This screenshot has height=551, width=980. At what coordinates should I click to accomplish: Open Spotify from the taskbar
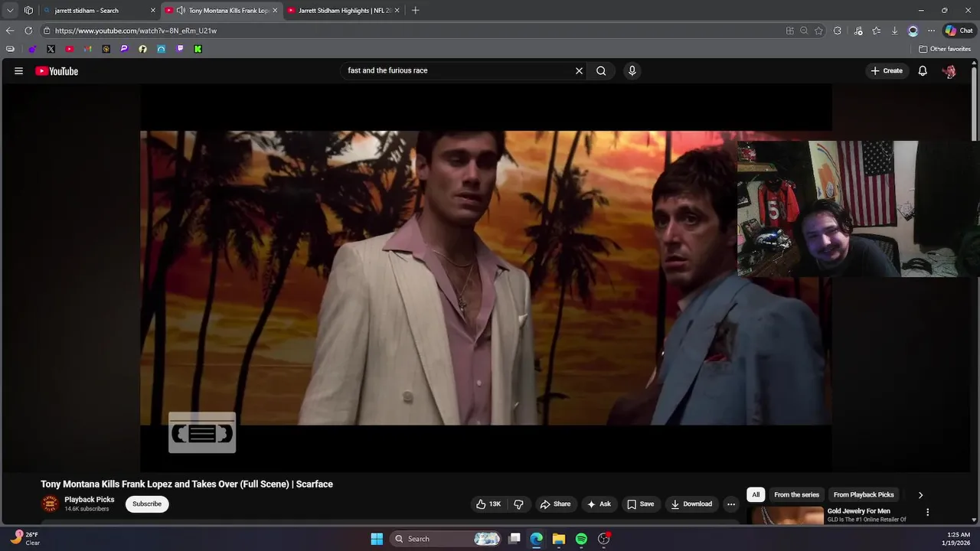(x=581, y=539)
